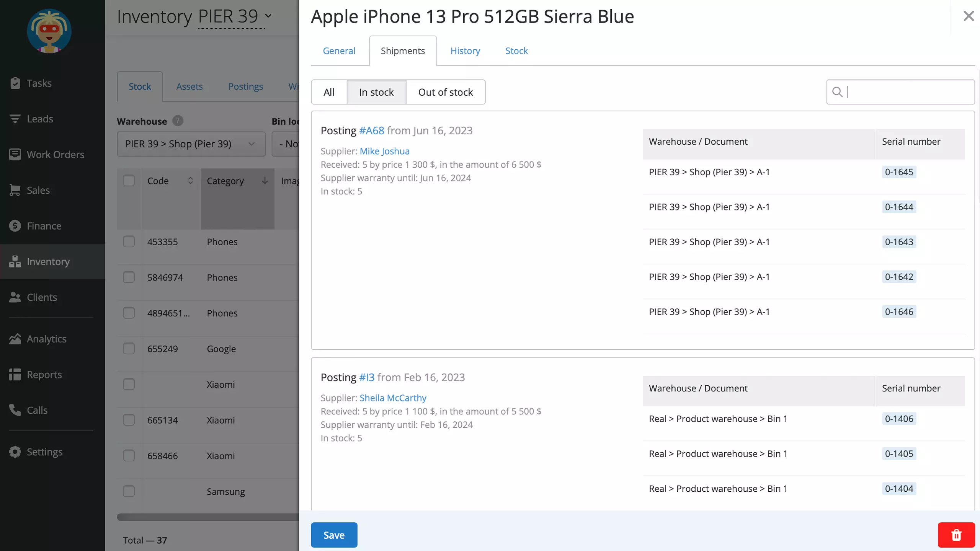Select the inventory Stock tab

point(140,86)
